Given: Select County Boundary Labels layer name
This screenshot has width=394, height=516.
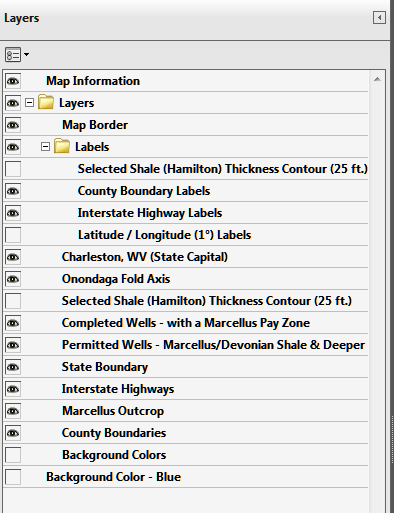Looking at the screenshot, I should tap(144, 191).
